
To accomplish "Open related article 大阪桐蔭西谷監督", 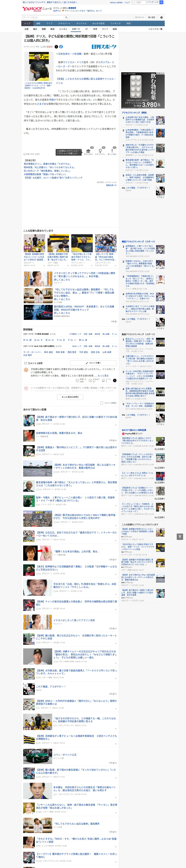I will pos(45,174).
